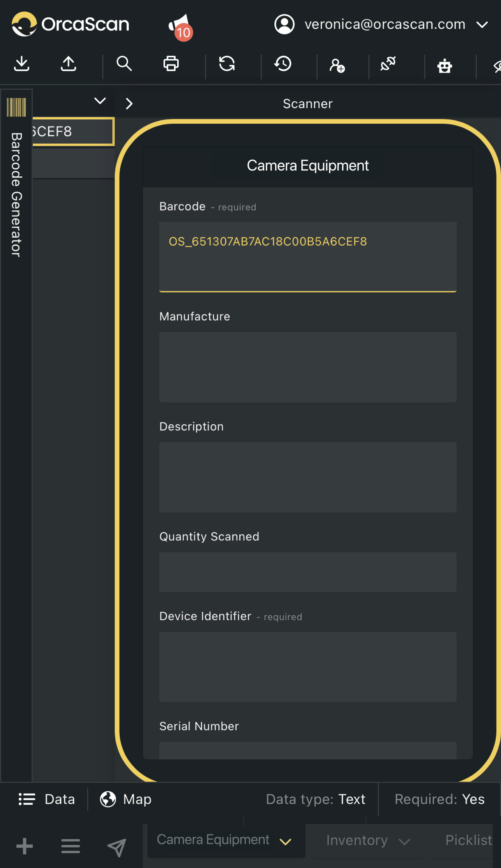Image resolution: width=501 pixels, height=868 pixels.
Task: Open the Inventory sheet dropdown arrow
Action: click(404, 842)
